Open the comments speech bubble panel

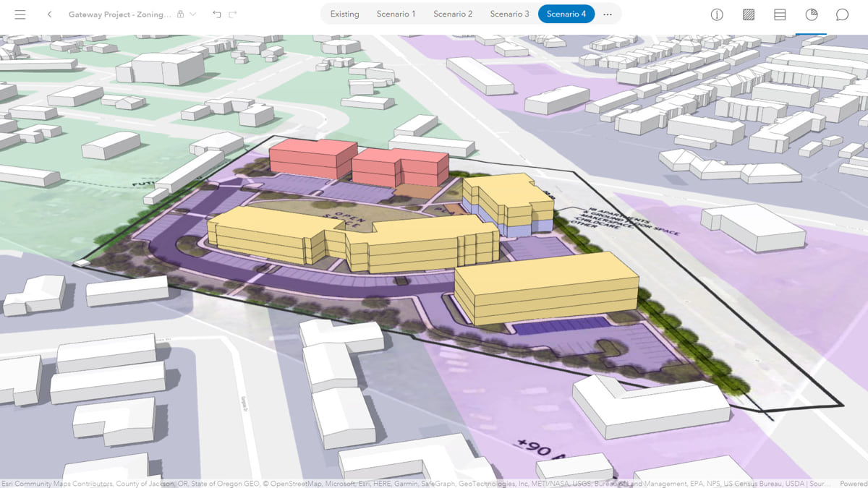(843, 14)
